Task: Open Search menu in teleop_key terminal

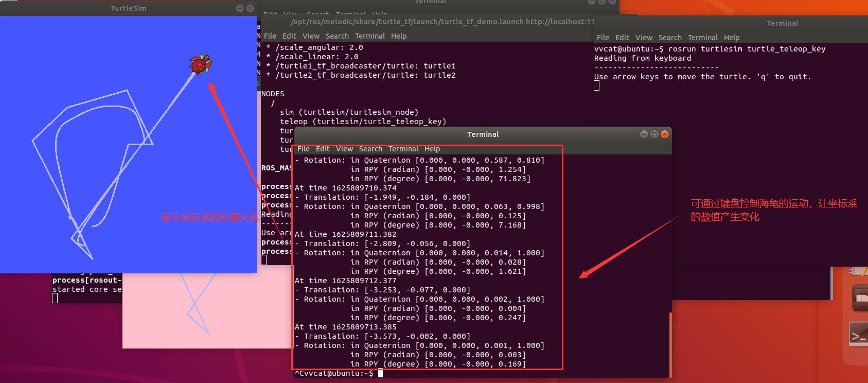Action: [670, 38]
